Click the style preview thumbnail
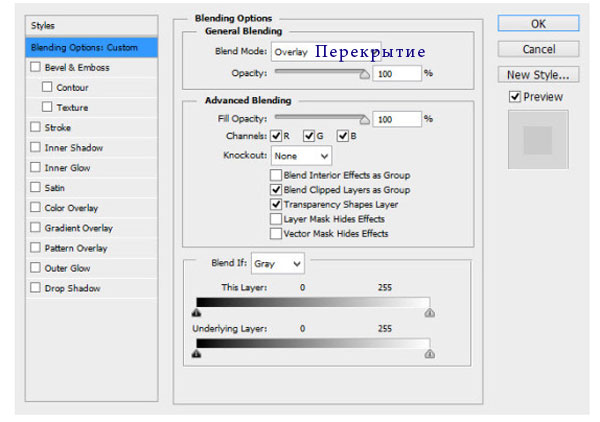This screenshot has height=422, width=600. click(x=538, y=140)
